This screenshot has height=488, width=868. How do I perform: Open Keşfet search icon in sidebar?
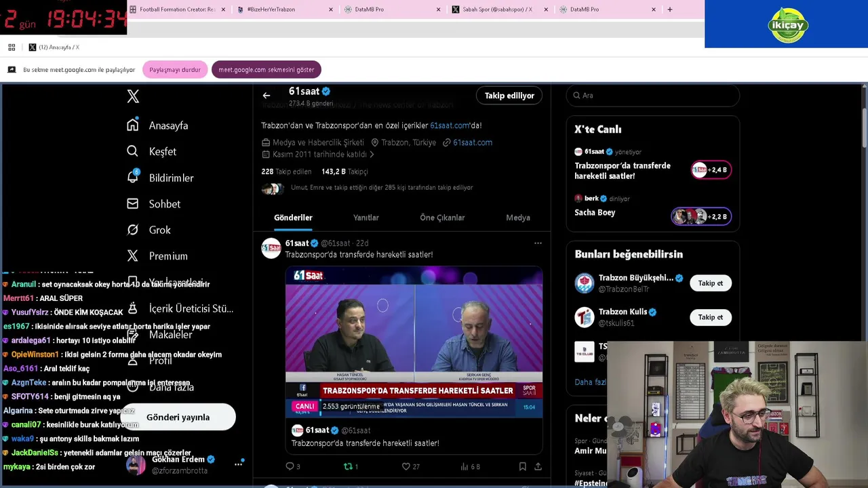(133, 151)
